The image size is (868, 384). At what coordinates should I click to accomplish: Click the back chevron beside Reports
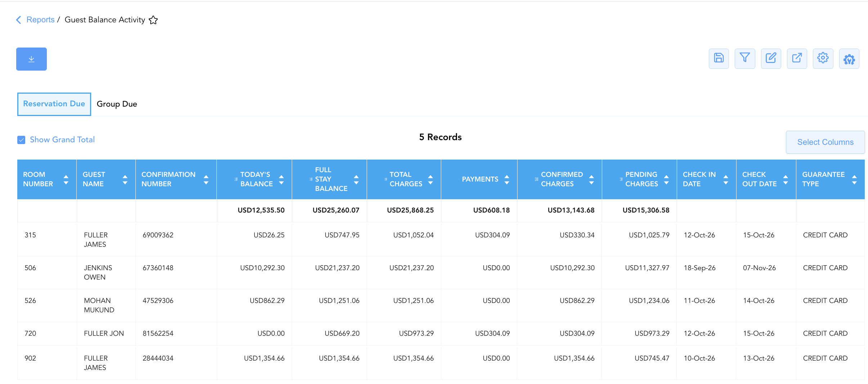[19, 20]
